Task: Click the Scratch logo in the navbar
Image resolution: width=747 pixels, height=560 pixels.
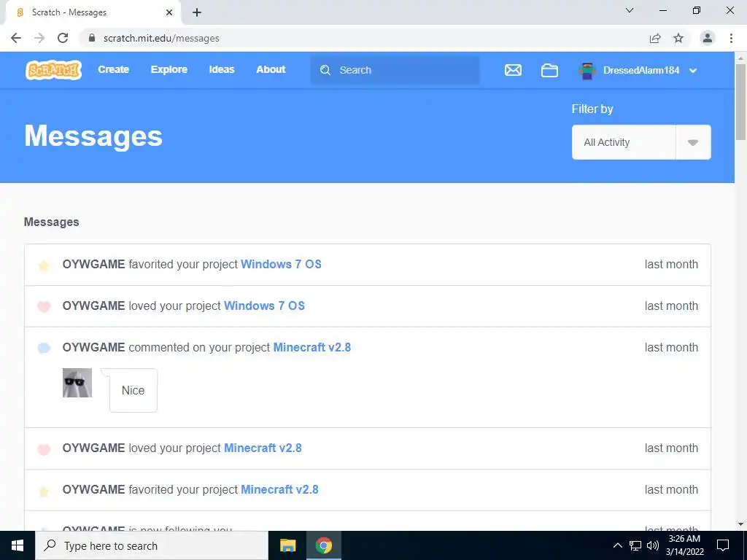Action: [x=53, y=70]
